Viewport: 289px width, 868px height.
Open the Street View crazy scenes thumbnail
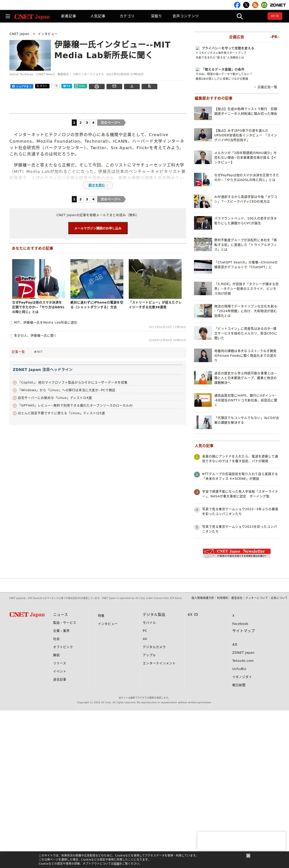pos(155,279)
